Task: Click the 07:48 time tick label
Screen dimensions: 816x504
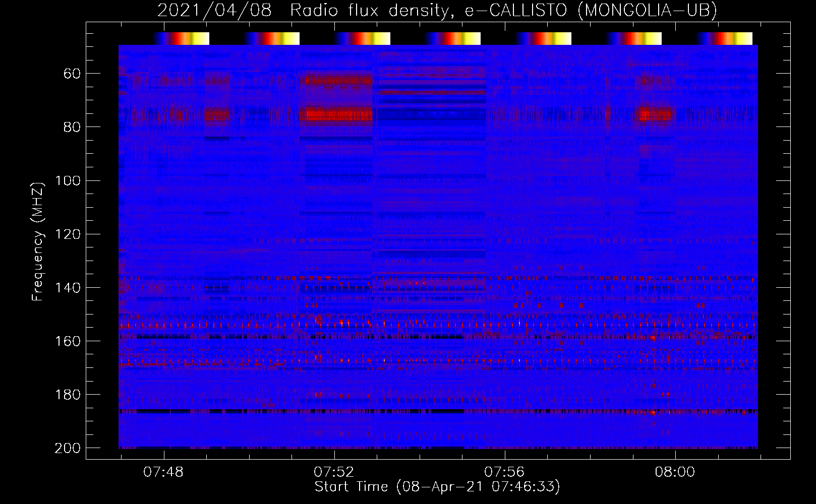Action: click(x=164, y=472)
